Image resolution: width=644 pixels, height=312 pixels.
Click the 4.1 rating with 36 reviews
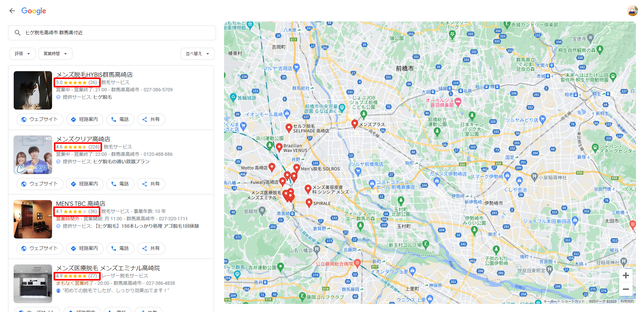pyautogui.click(x=77, y=211)
